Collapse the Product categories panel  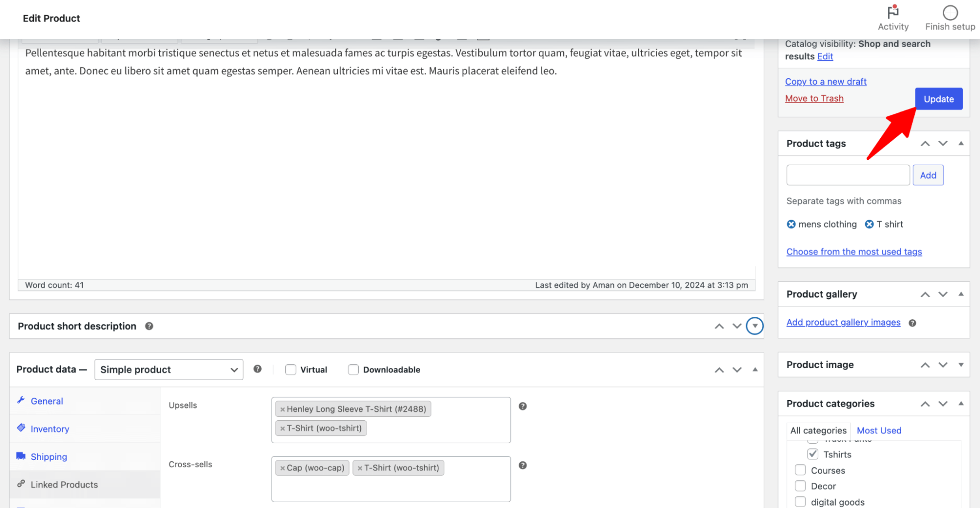point(960,403)
